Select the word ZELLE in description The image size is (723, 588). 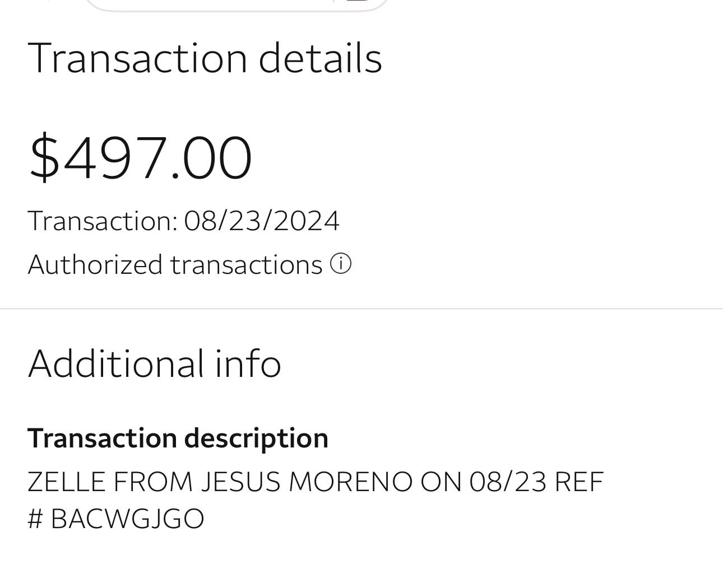pos(66,482)
